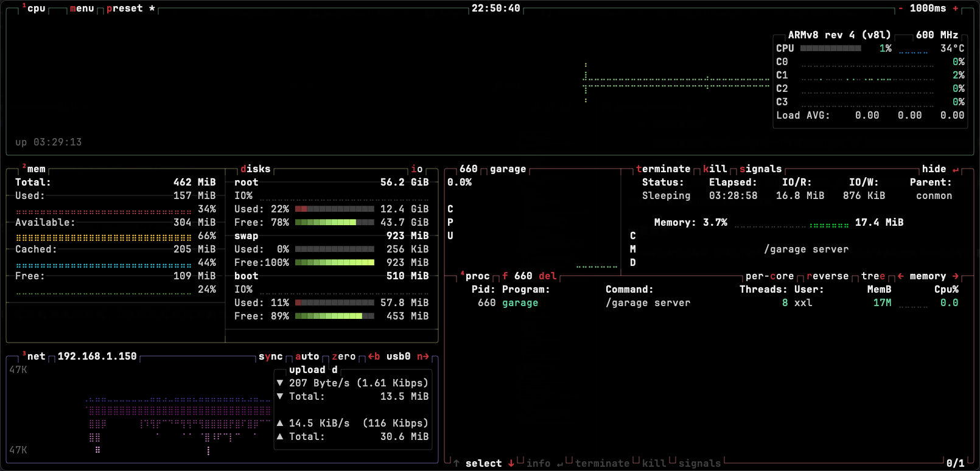Click the root disk used bar
This screenshot has height=471, width=980.
point(335,209)
